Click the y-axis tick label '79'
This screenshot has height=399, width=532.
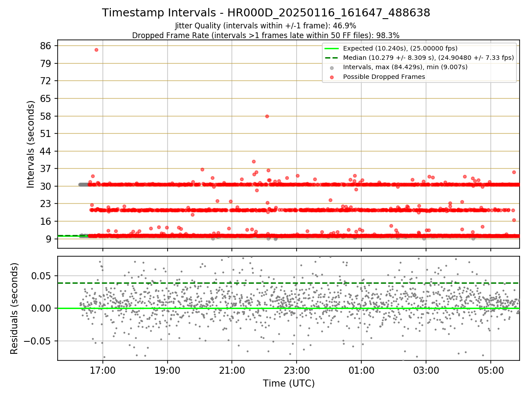(x=46, y=63)
